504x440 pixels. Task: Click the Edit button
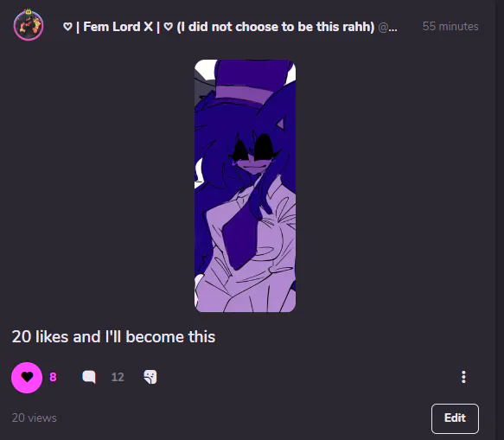click(455, 418)
